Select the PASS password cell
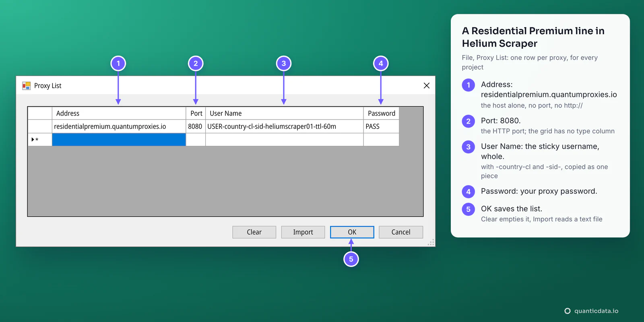Viewport: 644px width, 322px height. point(381,126)
